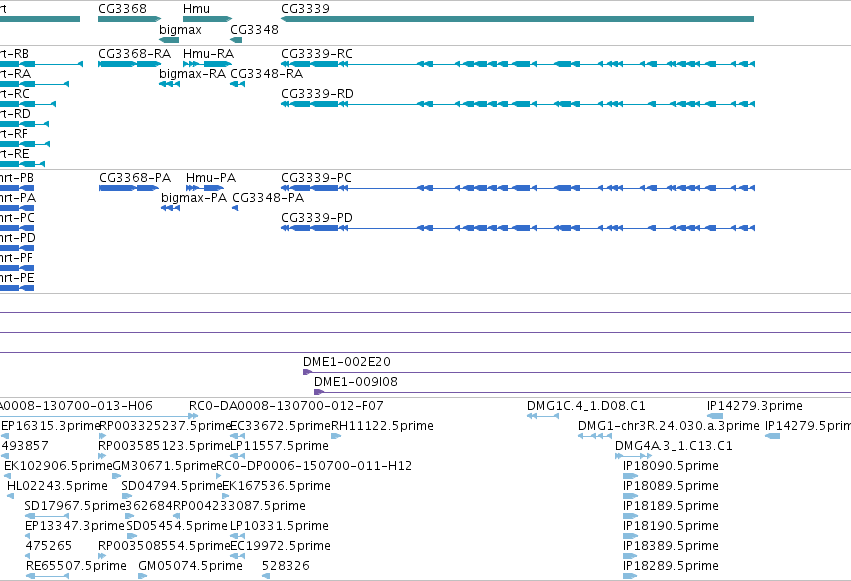Click the CG3348 gene label
The image size is (851, 581).
[255, 30]
